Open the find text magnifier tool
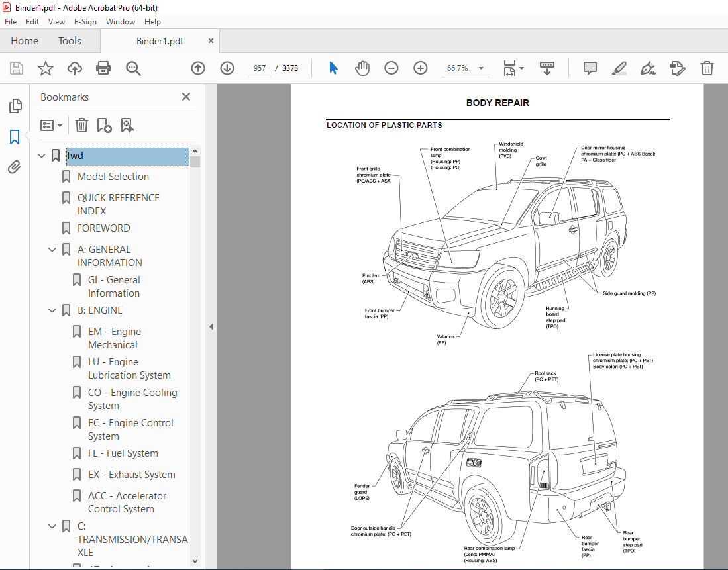This screenshot has height=570, width=728. point(133,68)
